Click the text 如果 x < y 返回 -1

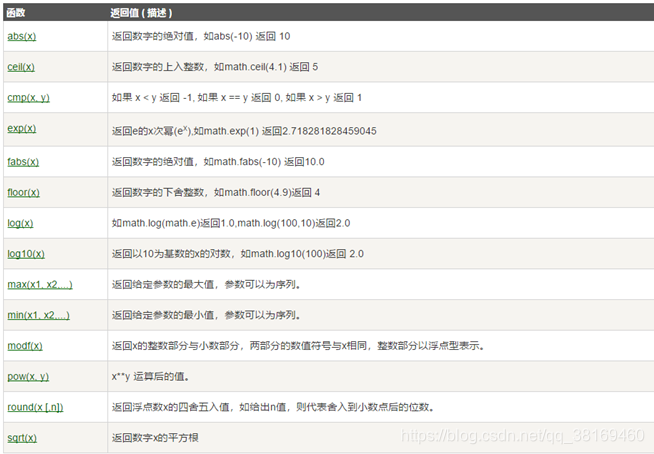coord(152,98)
